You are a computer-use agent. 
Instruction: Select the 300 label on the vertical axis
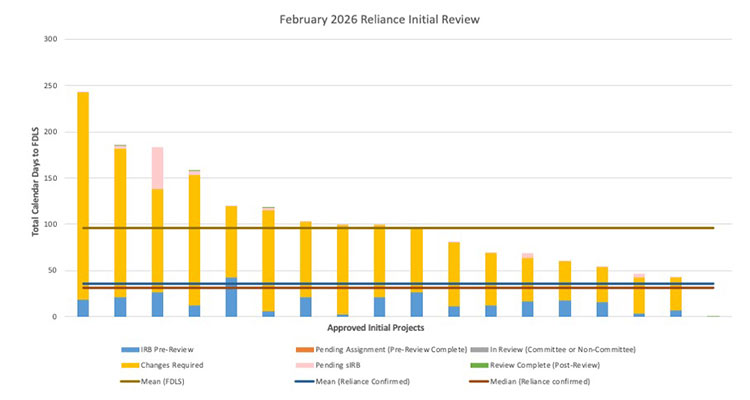51,39
